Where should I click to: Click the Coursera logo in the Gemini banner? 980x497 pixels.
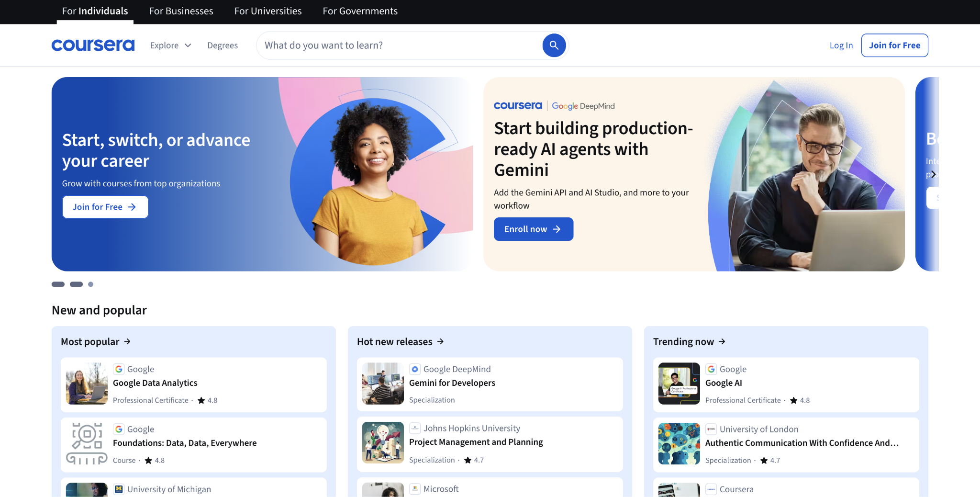coord(518,106)
